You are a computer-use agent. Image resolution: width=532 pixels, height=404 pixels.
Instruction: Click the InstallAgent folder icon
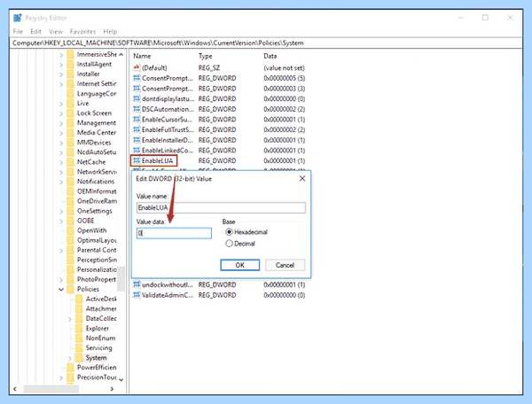(70, 65)
